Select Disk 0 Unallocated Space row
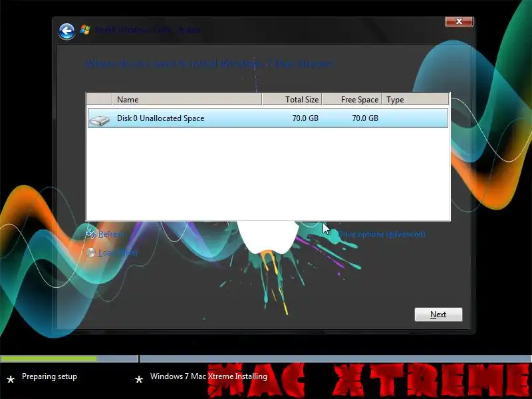The width and height of the screenshot is (532, 399). pyautogui.click(x=268, y=118)
